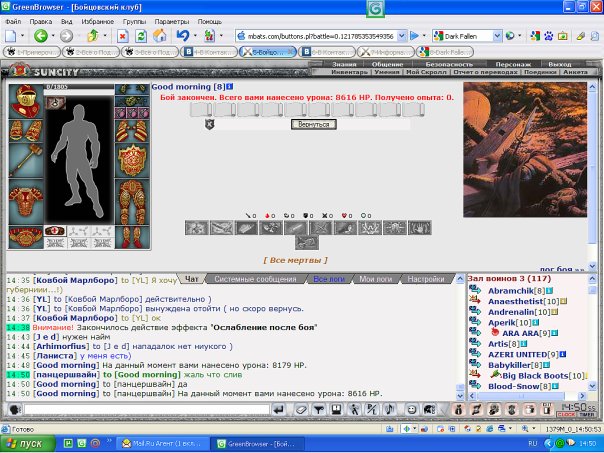The width and height of the screenshot is (604, 453).
Task: Open the Инвентарь game menu link
Action: tap(349, 72)
